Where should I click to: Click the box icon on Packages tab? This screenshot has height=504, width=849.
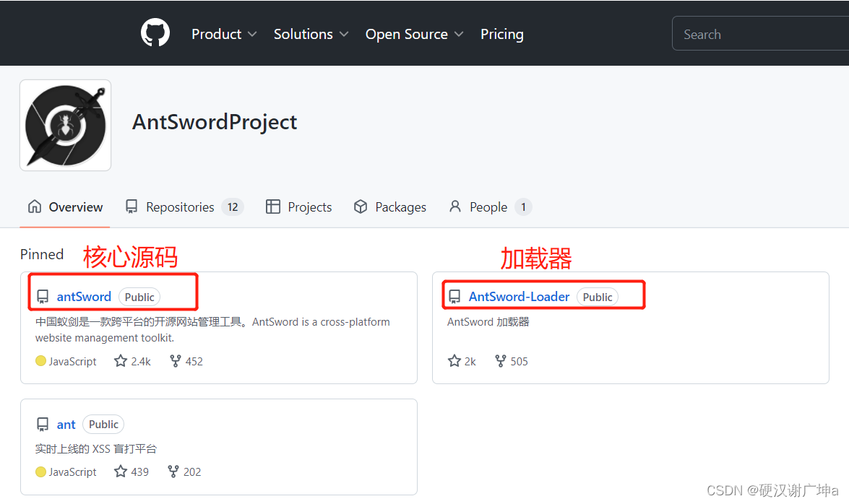click(x=361, y=207)
